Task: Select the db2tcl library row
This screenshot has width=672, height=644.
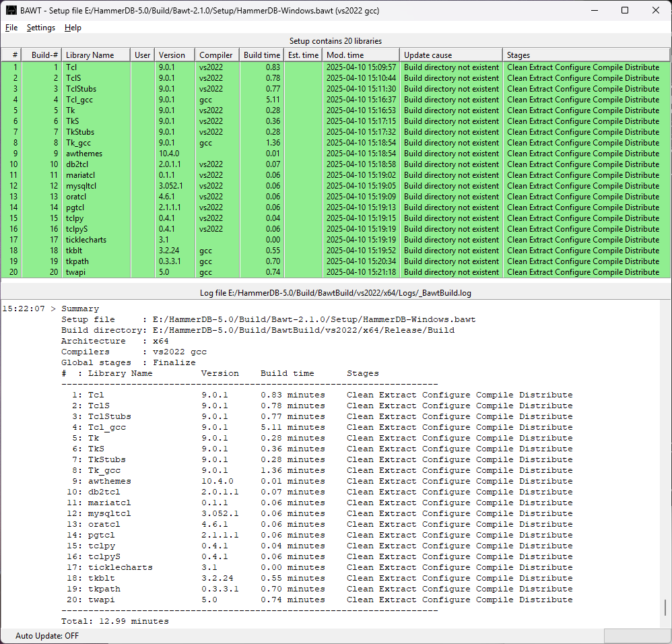Action: coord(335,164)
